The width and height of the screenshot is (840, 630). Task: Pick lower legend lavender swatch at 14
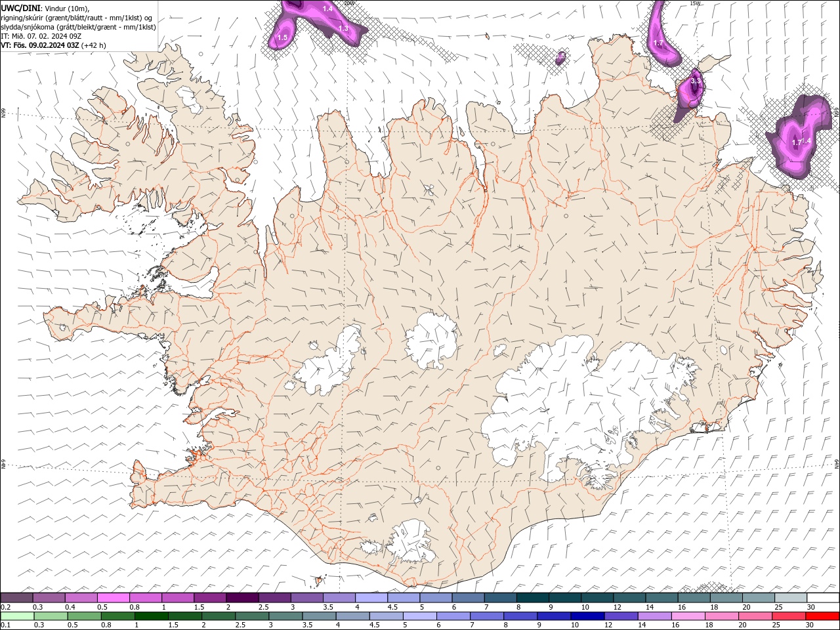pyautogui.click(x=654, y=616)
